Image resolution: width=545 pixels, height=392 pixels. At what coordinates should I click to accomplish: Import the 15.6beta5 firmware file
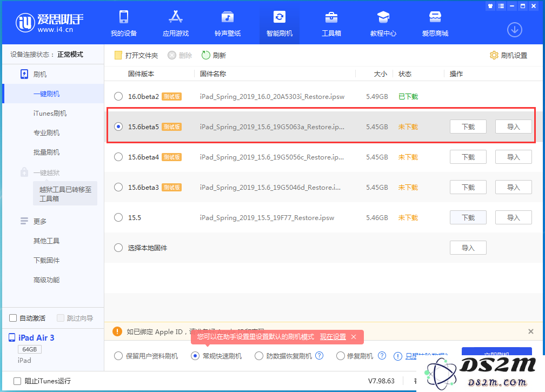(513, 127)
